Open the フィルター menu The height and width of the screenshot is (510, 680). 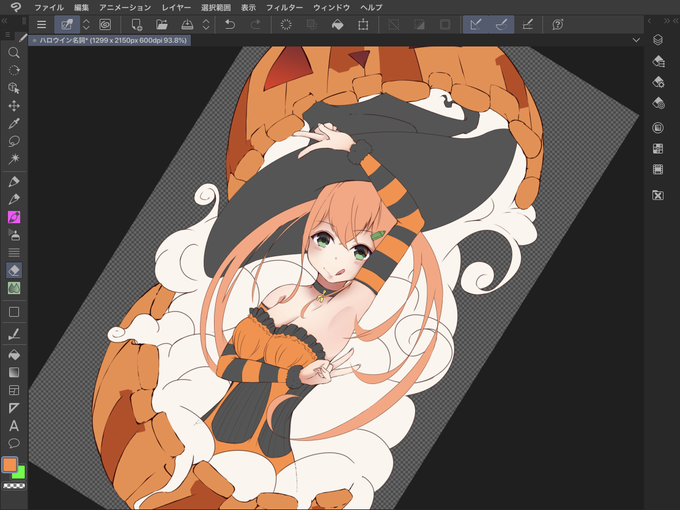click(284, 7)
